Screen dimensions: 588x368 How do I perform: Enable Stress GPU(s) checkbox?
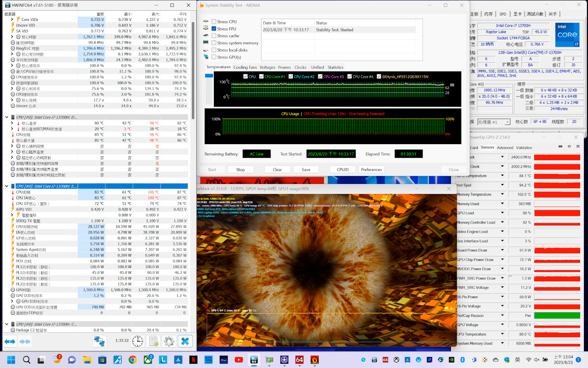coord(214,57)
